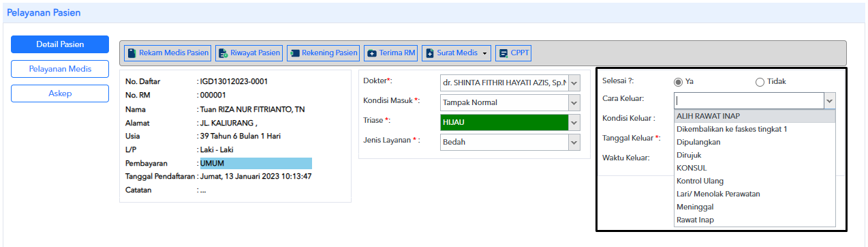Select the Ya radio button
The height and width of the screenshot is (247, 868).
click(x=678, y=82)
